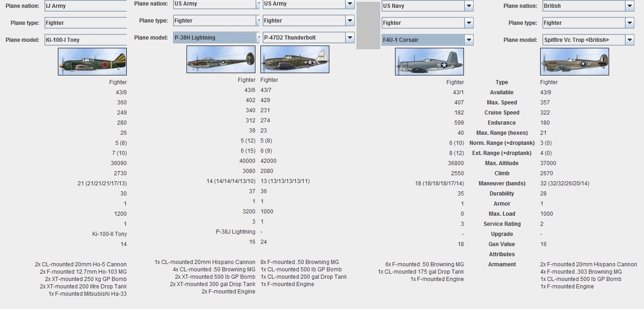Click the 36090 altitude value

(119, 163)
